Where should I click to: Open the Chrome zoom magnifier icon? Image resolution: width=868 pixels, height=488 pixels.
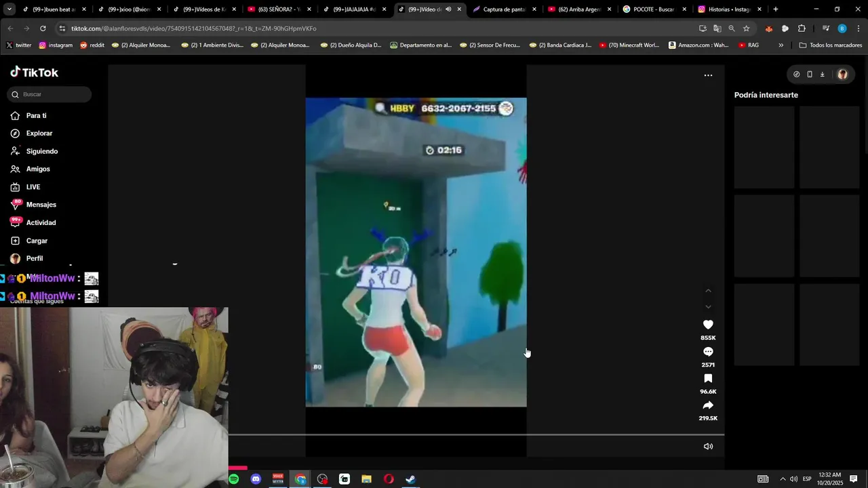click(732, 28)
